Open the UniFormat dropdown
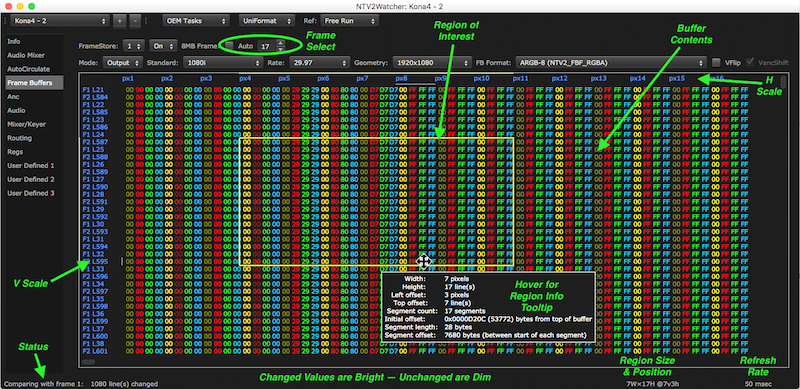This screenshot has width=800, height=389. pos(266,21)
